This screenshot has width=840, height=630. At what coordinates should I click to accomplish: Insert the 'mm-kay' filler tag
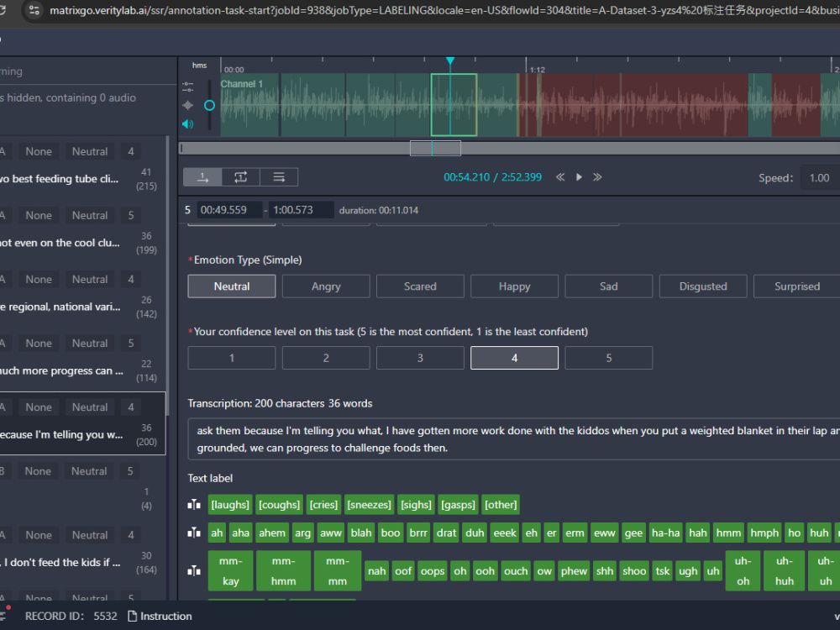(230, 571)
